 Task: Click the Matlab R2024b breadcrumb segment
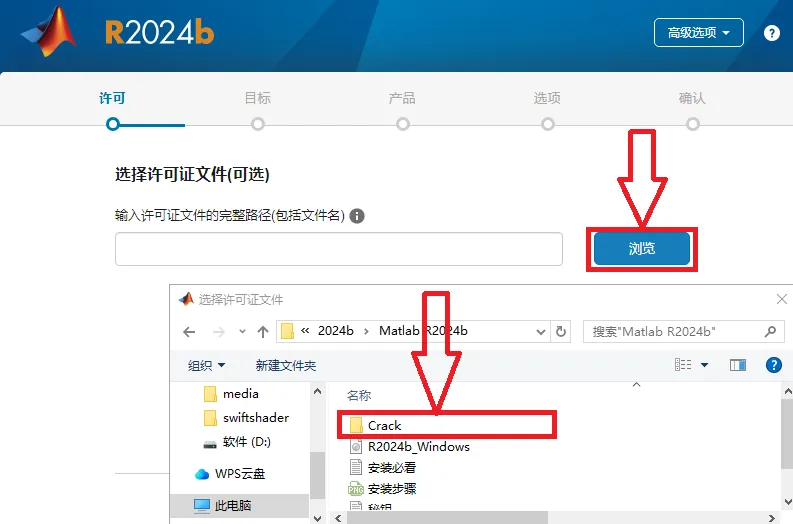click(x=423, y=331)
